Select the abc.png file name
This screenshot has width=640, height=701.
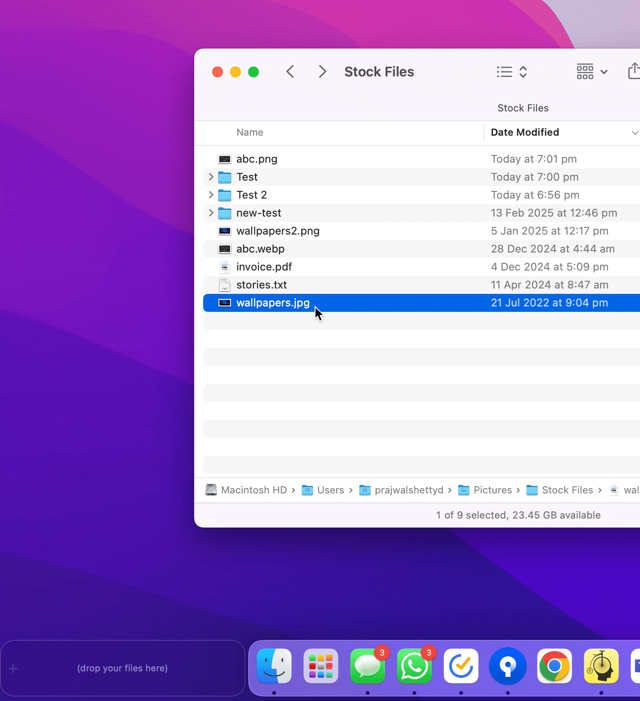coord(257,159)
